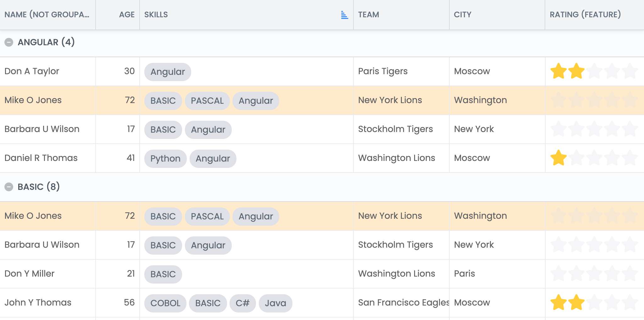Click the sort indicator icon in Skills header
644x320 pixels.
point(344,15)
